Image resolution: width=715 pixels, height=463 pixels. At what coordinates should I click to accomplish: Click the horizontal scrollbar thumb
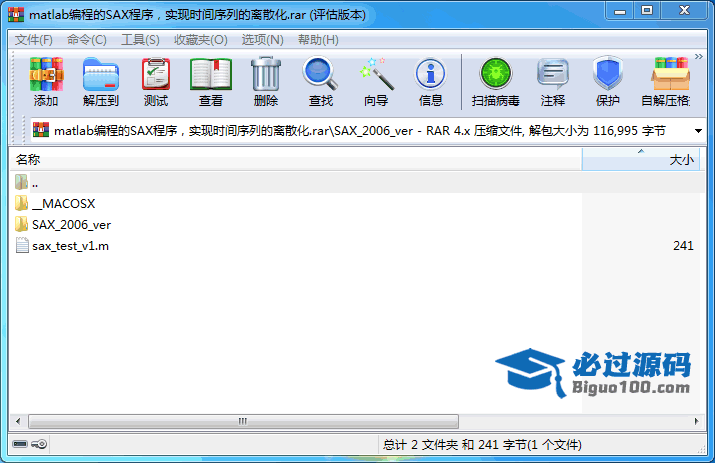click(x=243, y=421)
